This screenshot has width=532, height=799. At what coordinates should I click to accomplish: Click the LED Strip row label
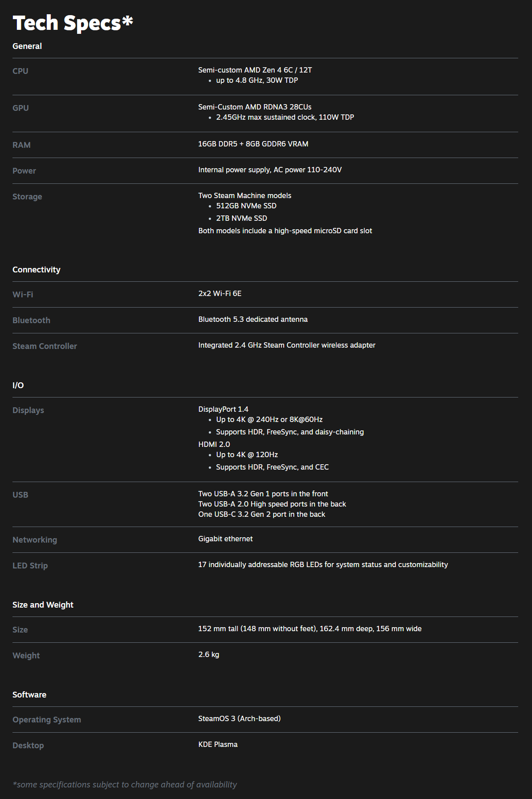pos(30,566)
